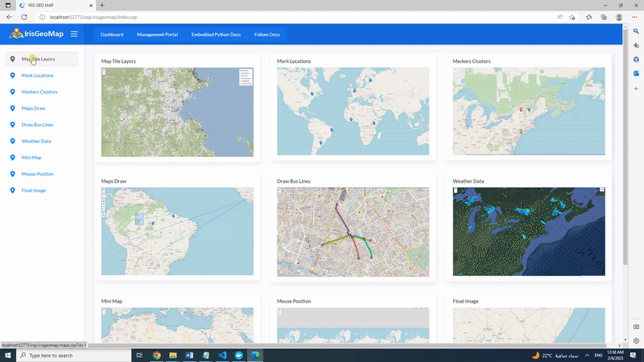Click the horizontal scrollbar at bottom
The image size is (644, 362).
[x=347, y=345]
